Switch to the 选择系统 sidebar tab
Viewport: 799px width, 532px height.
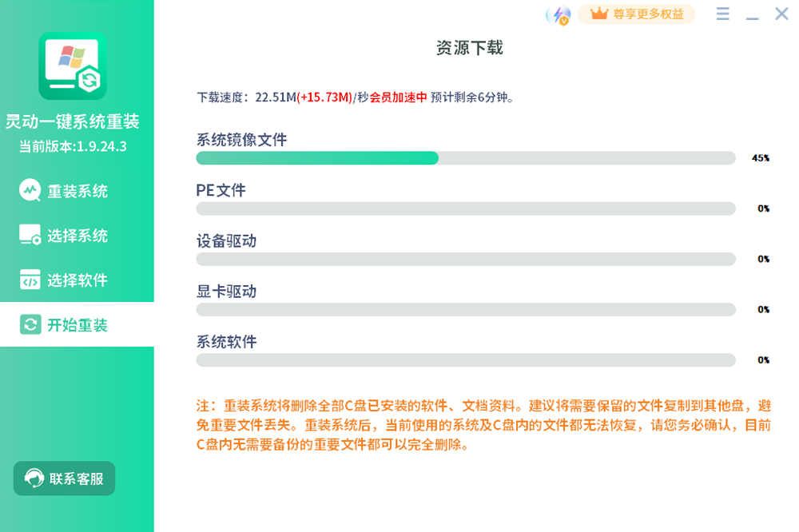click(x=77, y=236)
